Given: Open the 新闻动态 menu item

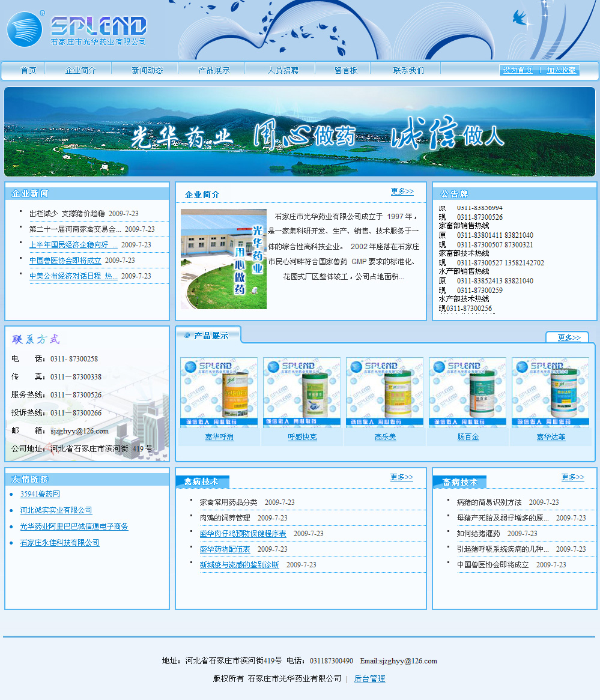Looking at the screenshot, I should coord(147,70).
